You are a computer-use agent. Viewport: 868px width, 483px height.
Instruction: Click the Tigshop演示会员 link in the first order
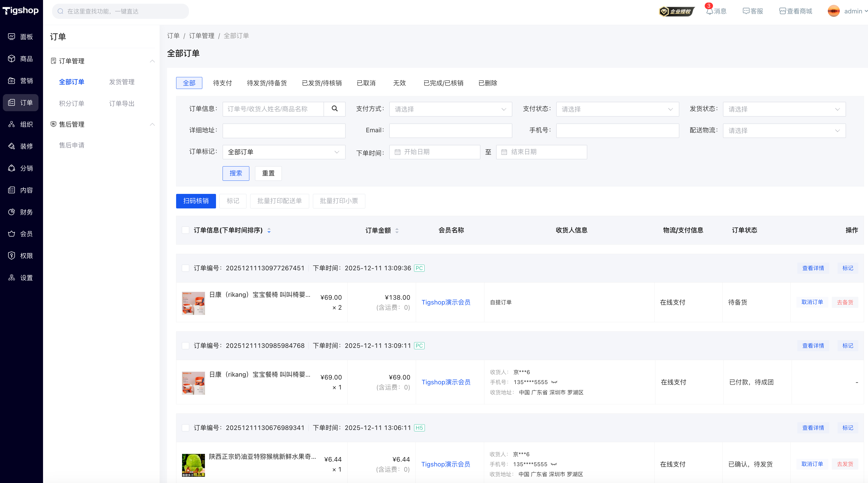[446, 302]
